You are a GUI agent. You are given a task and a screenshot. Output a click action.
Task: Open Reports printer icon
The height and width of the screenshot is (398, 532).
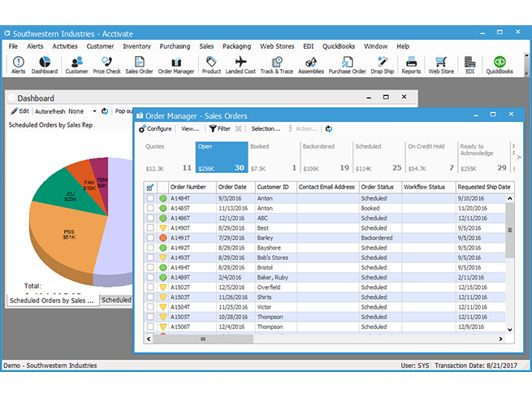pos(411,65)
